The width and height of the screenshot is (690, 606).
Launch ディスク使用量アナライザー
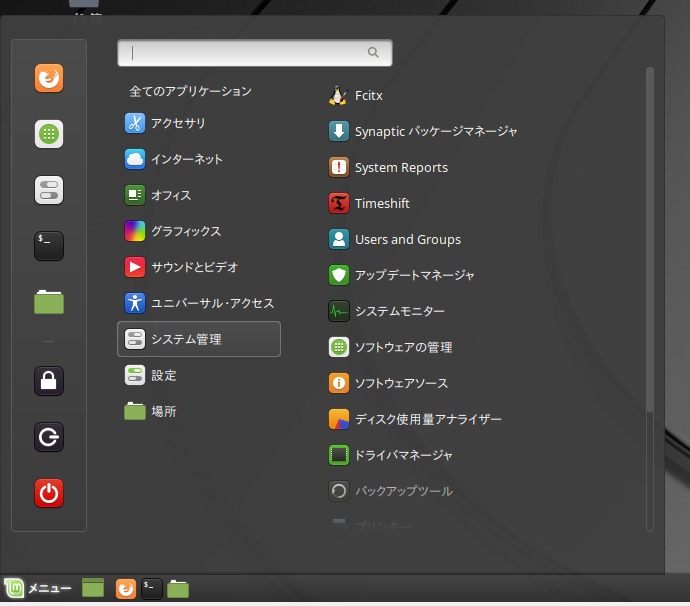427,420
